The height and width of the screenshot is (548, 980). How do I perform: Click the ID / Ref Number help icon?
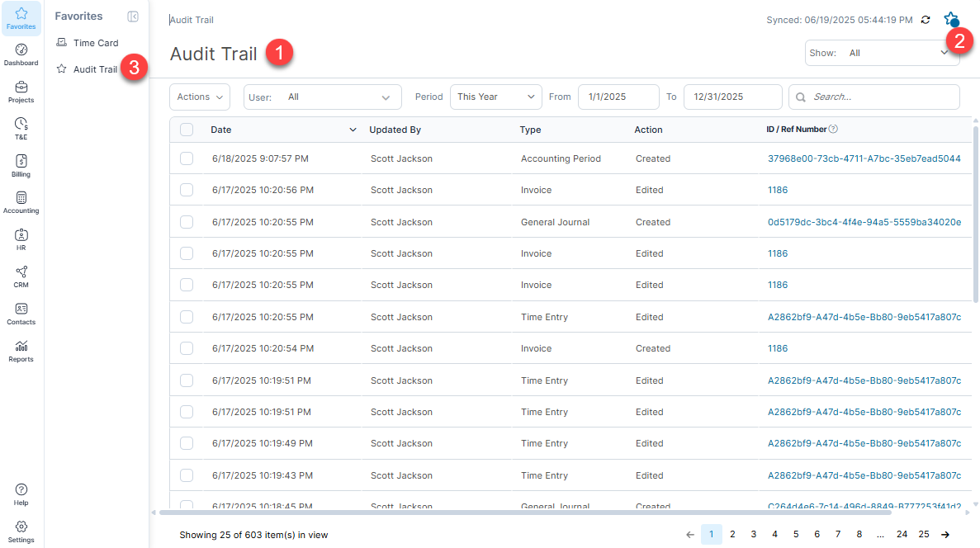[x=833, y=130]
